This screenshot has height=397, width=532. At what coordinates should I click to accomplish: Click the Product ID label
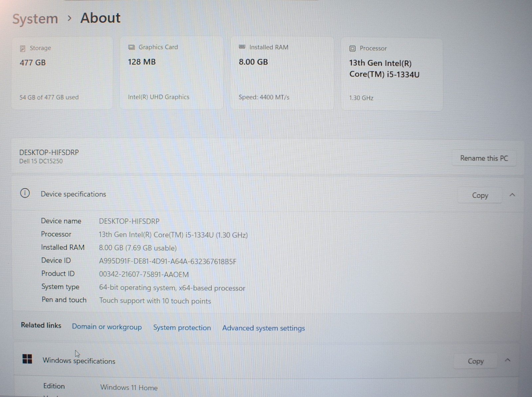coord(58,273)
